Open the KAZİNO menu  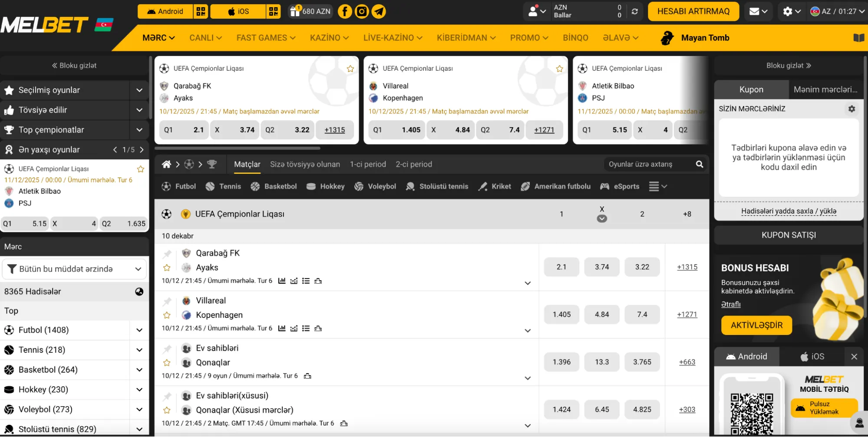pyautogui.click(x=329, y=38)
